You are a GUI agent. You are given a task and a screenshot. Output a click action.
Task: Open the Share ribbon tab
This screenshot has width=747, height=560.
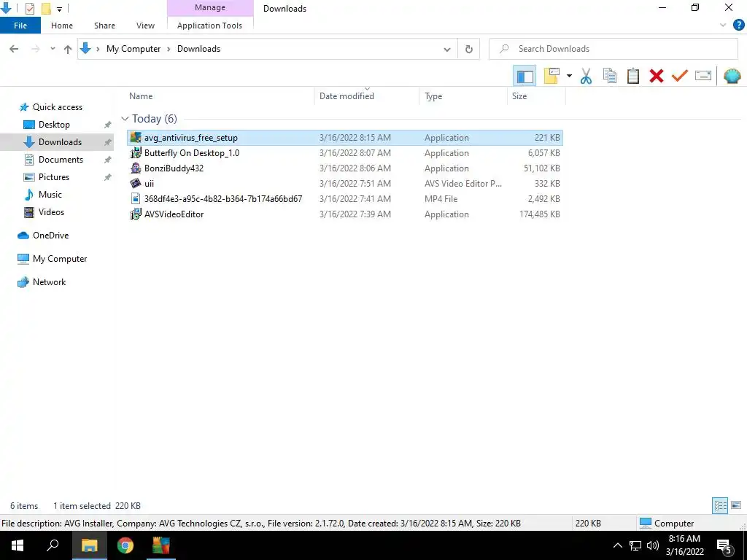[104, 26]
